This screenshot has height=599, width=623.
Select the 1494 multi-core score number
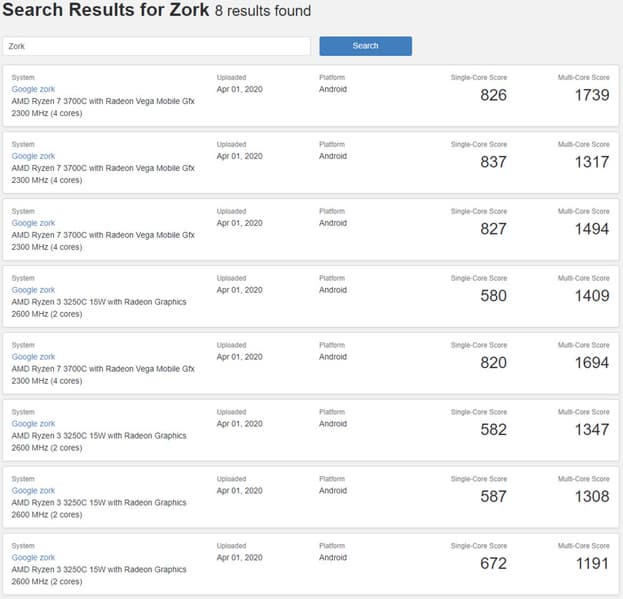[591, 229]
